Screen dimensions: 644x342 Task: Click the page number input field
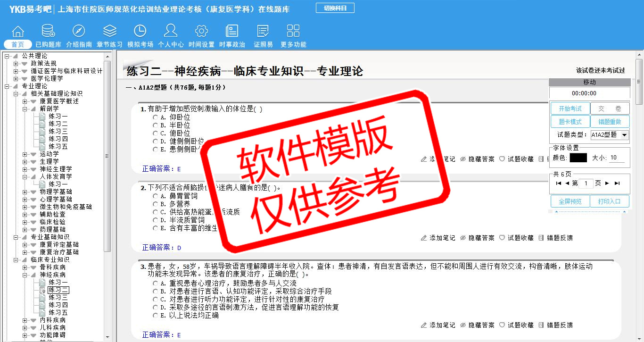(x=586, y=184)
